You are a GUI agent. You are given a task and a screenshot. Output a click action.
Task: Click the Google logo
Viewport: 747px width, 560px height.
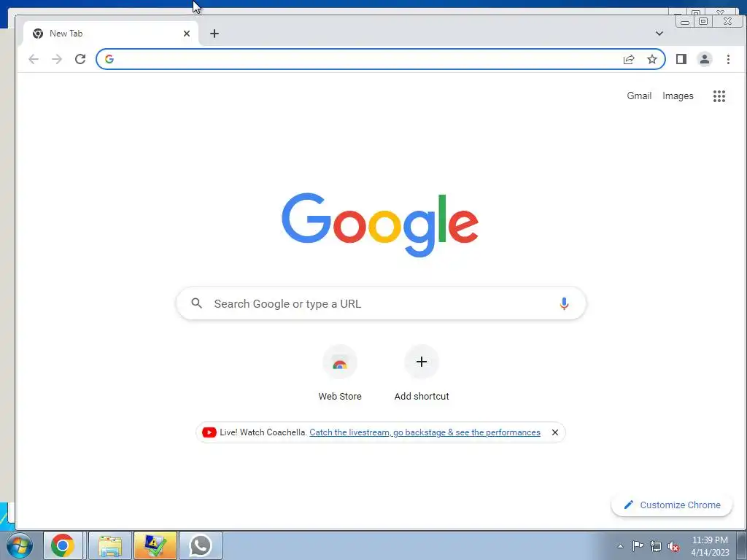click(x=379, y=225)
